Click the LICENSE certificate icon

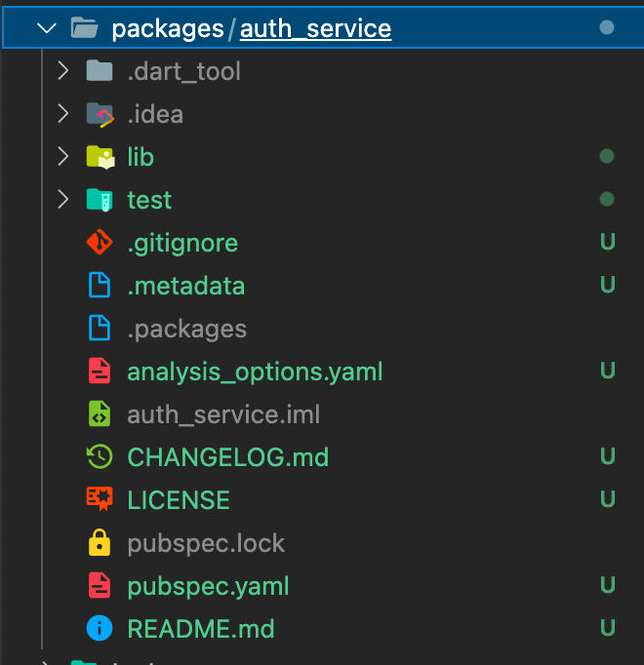click(x=100, y=500)
